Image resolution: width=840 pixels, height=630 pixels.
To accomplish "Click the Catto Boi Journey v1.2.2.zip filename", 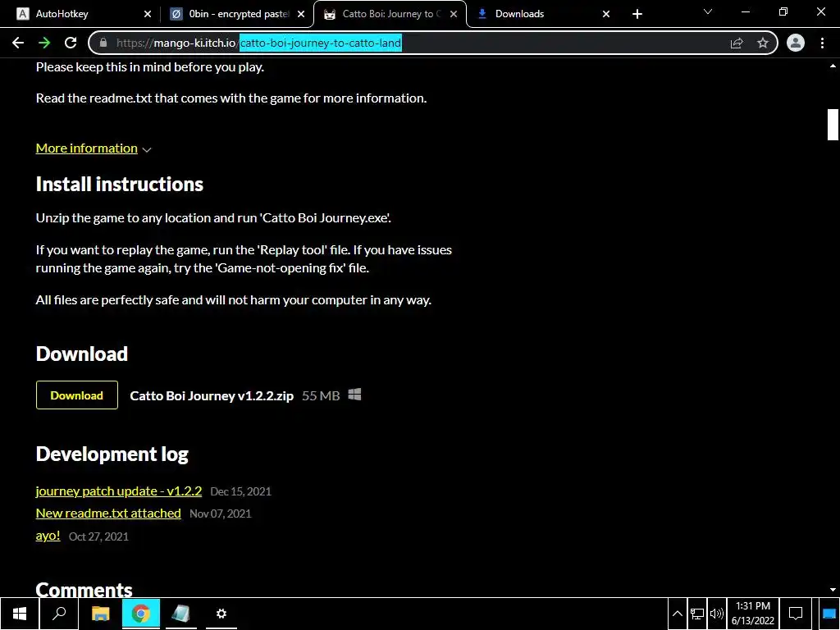I will [212, 396].
